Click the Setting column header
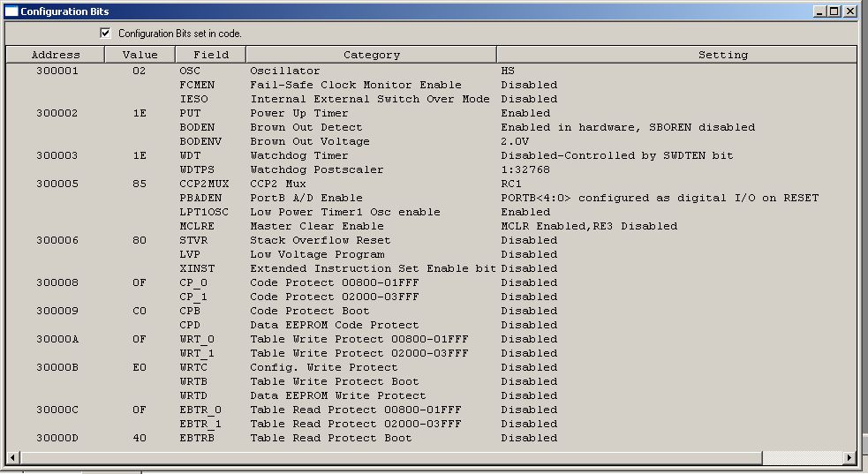 click(x=722, y=55)
